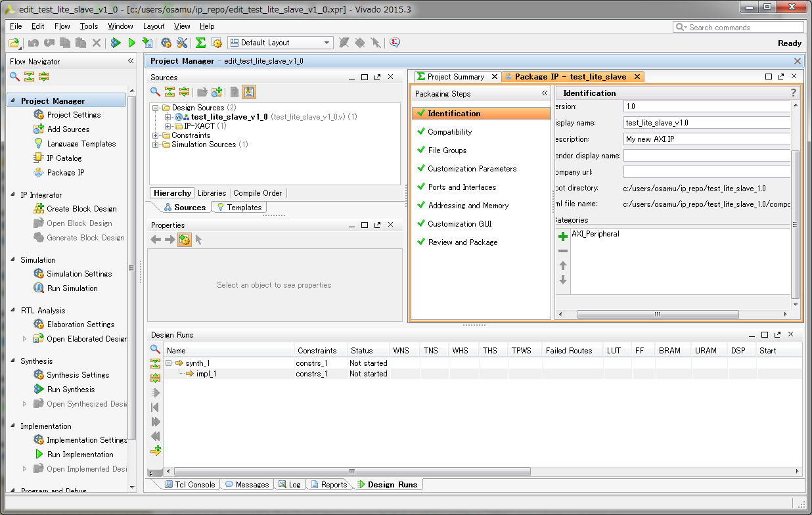This screenshot has height=515, width=812.
Task: Click the help question mark in Identification
Action: click(x=793, y=93)
